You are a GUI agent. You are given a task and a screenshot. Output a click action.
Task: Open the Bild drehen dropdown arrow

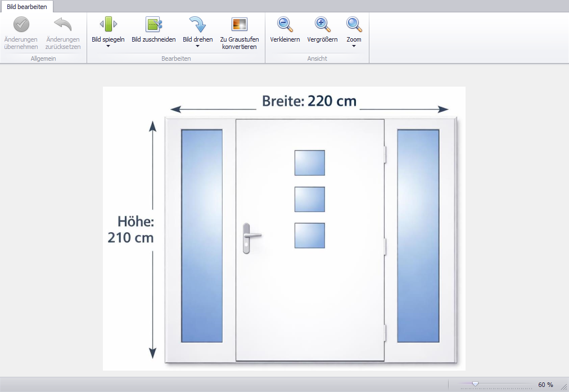(197, 47)
